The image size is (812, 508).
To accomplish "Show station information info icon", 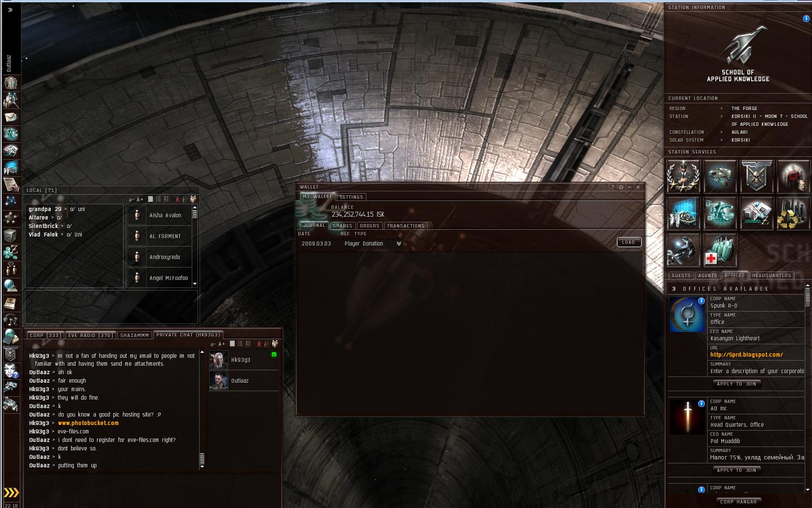I will click(806, 19).
